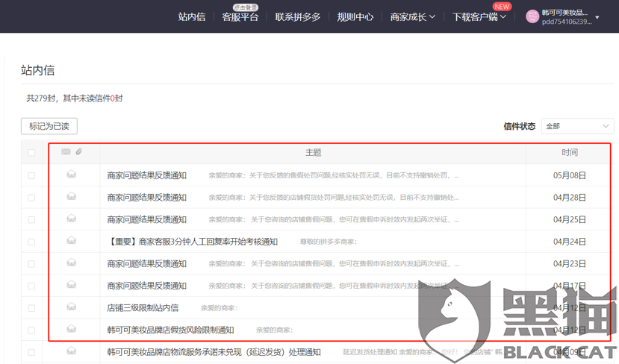The image size is (619, 364).
Task: Click date 04月25日 cell
Action: pos(570,219)
